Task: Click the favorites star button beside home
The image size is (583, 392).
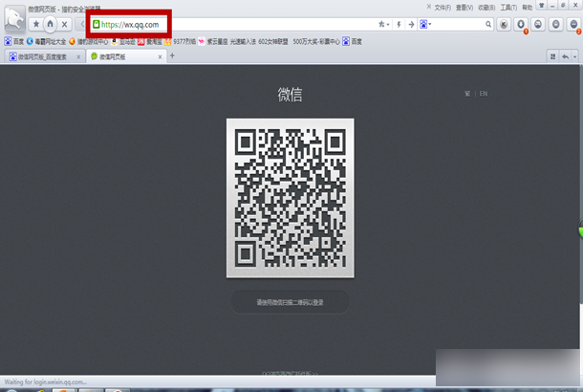Action: pos(36,25)
